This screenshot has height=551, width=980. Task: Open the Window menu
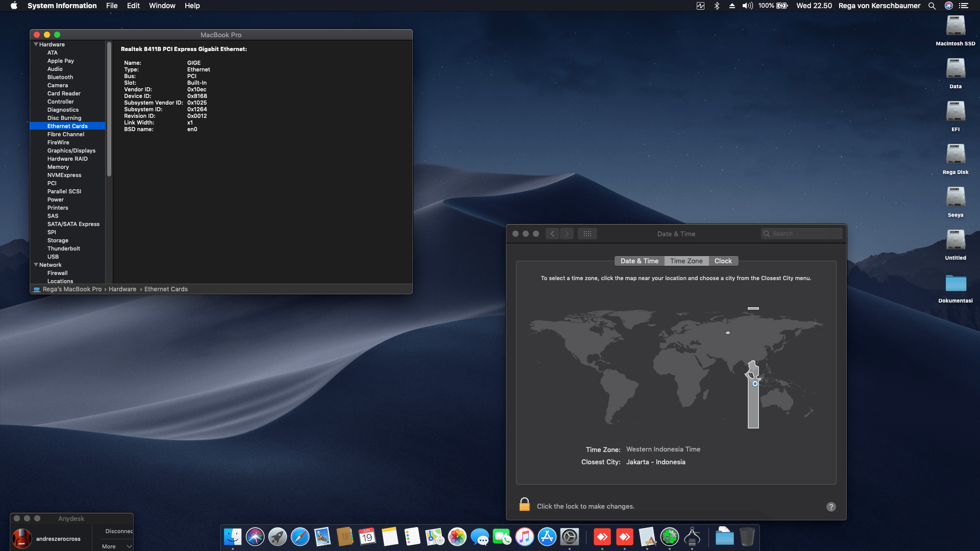click(162, 6)
